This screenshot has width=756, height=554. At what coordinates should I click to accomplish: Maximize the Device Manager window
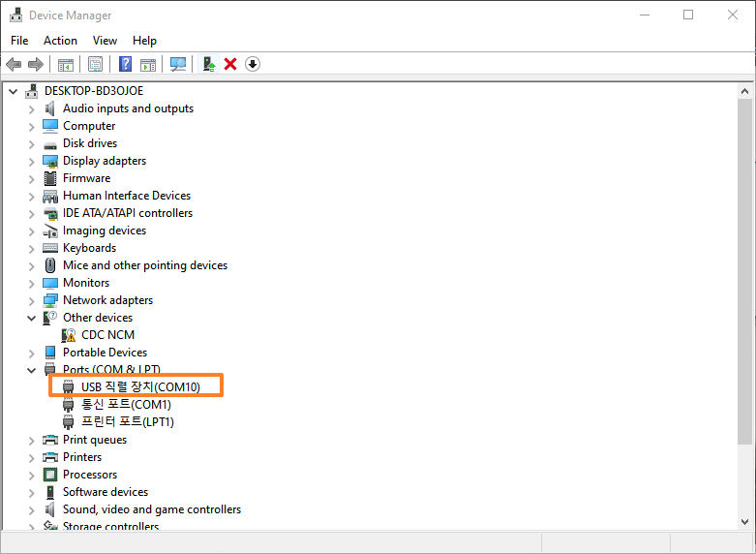[x=688, y=15]
